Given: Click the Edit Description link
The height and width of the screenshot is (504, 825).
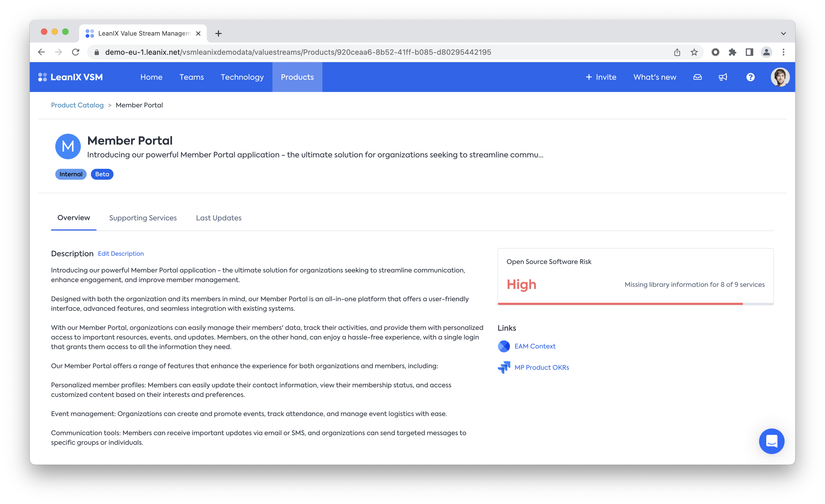Looking at the screenshot, I should tap(121, 254).
